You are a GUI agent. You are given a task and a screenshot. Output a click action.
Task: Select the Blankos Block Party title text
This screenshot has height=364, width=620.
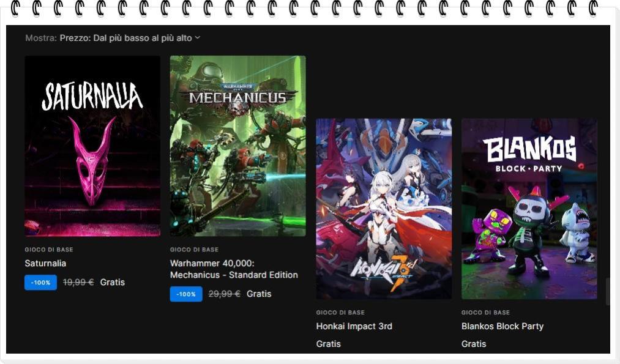(x=502, y=326)
